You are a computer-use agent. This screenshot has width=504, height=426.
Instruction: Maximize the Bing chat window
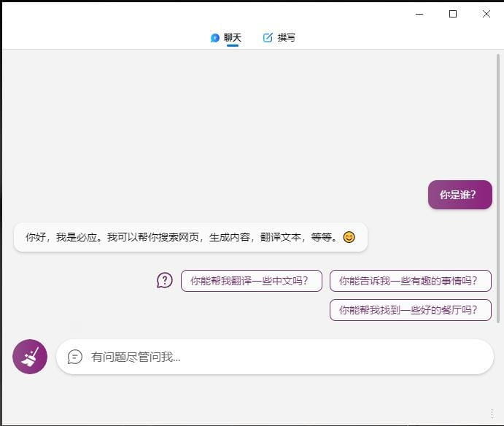453,14
